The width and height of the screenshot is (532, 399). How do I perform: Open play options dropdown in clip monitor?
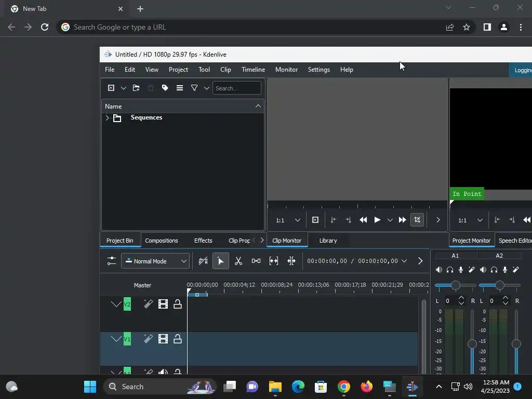tap(390, 220)
